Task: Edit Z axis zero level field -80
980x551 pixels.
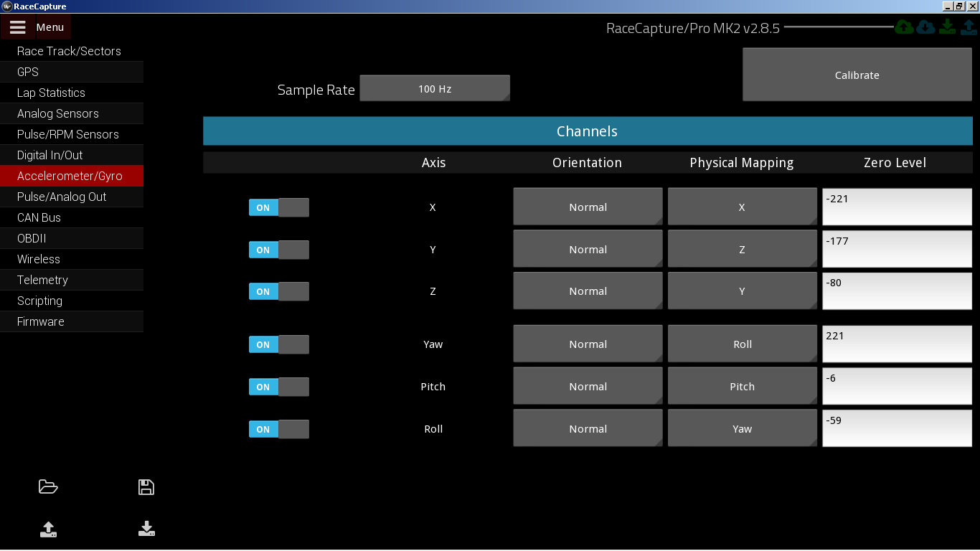Action: pyautogui.click(x=897, y=291)
